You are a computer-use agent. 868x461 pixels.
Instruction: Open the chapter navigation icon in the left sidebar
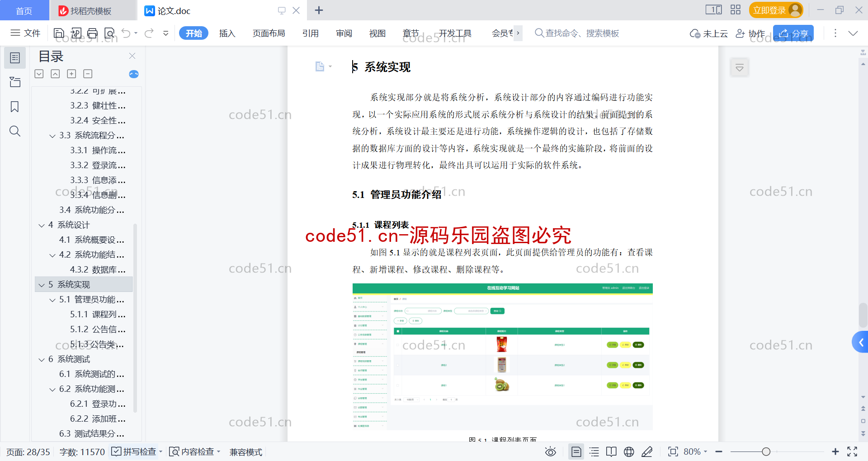point(15,82)
